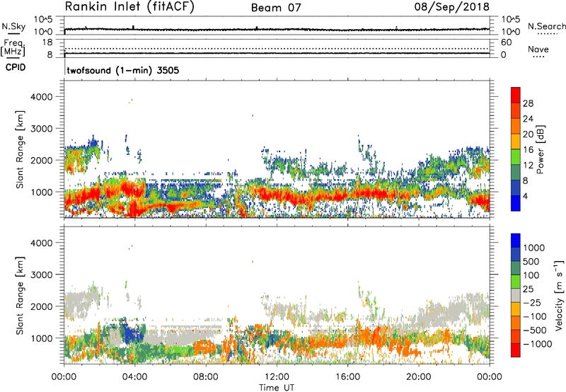Click the '20:00' time axis label
Viewport: 566px width, 392px height.
[418, 377]
